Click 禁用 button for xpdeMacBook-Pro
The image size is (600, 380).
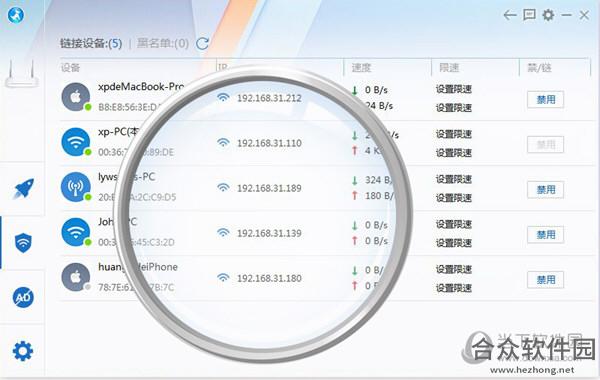[545, 100]
